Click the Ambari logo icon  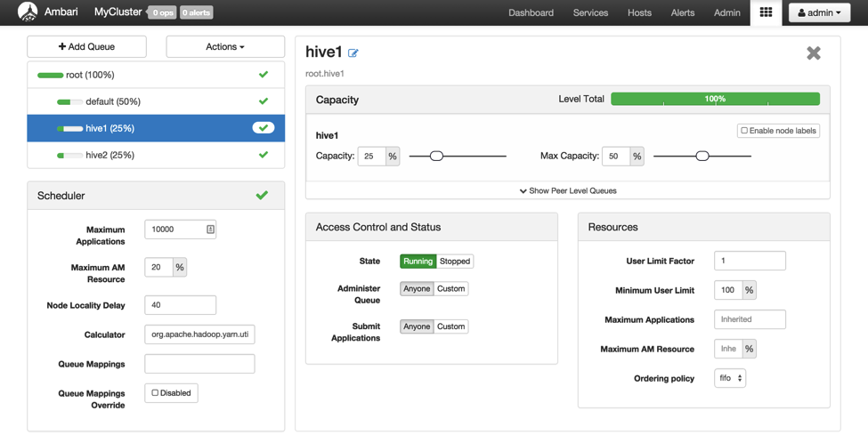[28, 12]
